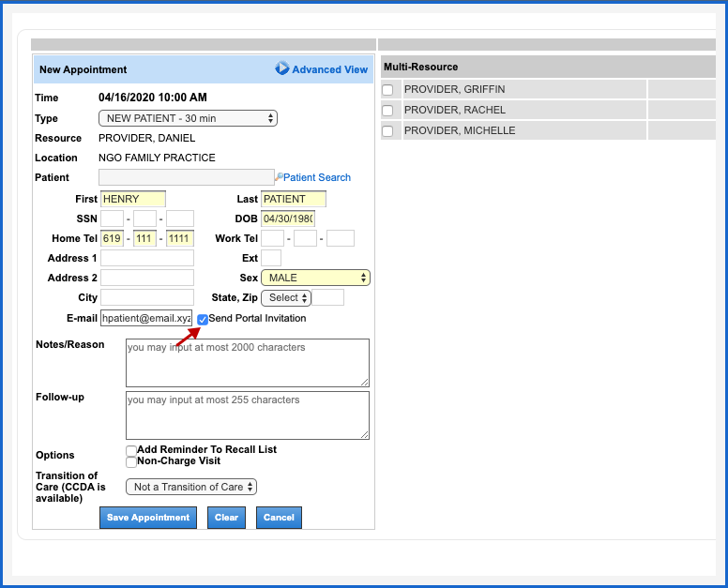The height and width of the screenshot is (588, 728).
Task: Check the Non-Charge Visit option
Action: (x=131, y=461)
